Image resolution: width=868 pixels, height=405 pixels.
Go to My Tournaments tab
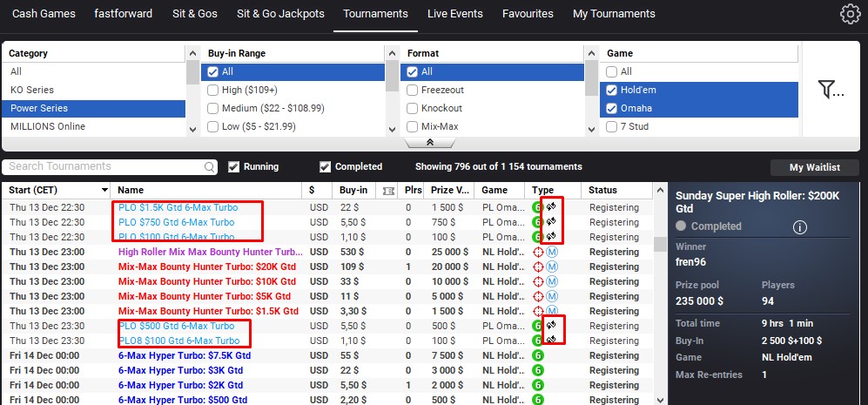(x=614, y=14)
